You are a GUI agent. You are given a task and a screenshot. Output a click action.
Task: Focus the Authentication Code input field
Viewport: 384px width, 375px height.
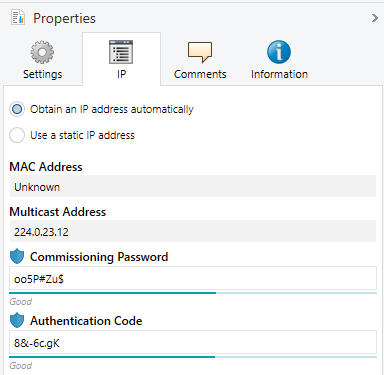click(x=193, y=342)
